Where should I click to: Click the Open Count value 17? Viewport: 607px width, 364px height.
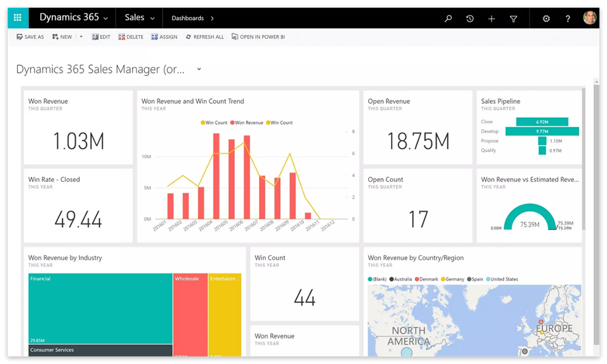click(x=418, y=219)
